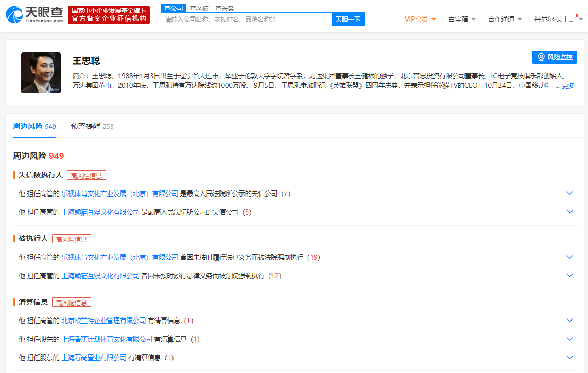Open the 丹尼尔·贝丁 user account menu
The height and width of the screenshot is (373, 588).
point(558,19)
